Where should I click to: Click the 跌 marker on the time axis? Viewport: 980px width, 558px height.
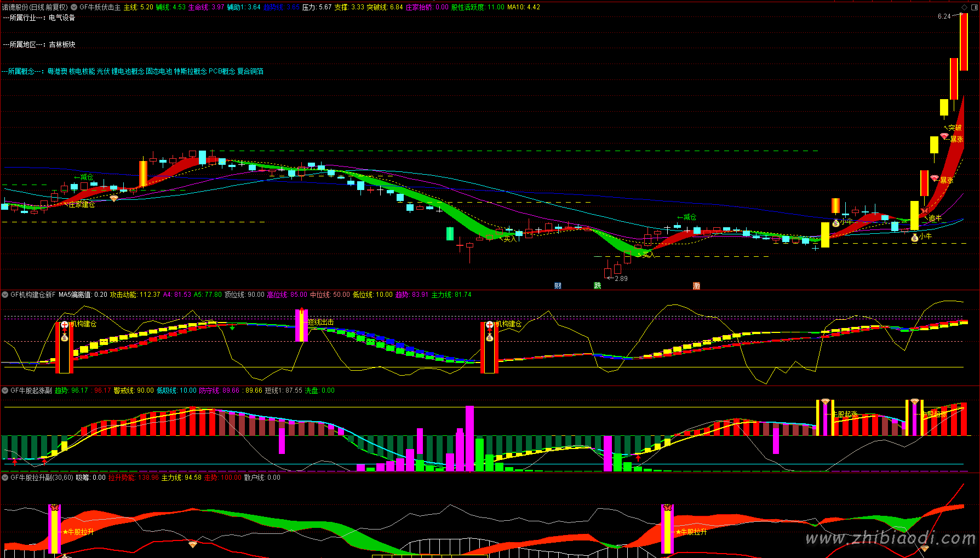coord(598,286)
